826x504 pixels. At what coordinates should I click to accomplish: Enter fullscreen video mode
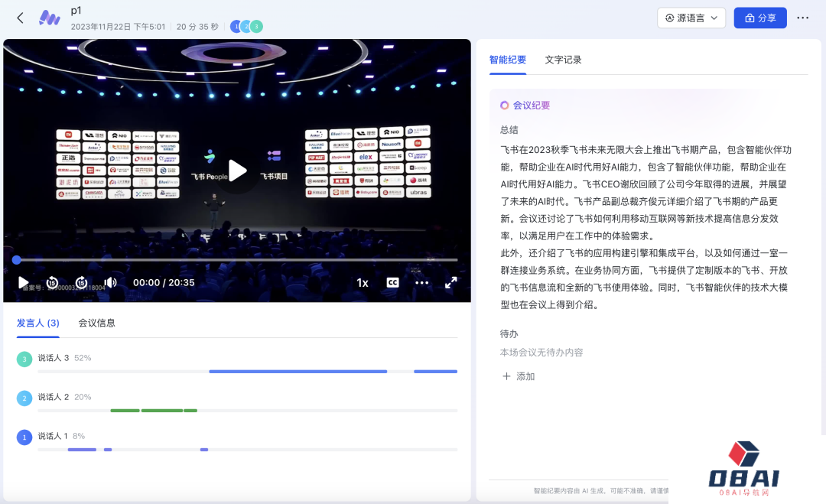click(451, 282)
